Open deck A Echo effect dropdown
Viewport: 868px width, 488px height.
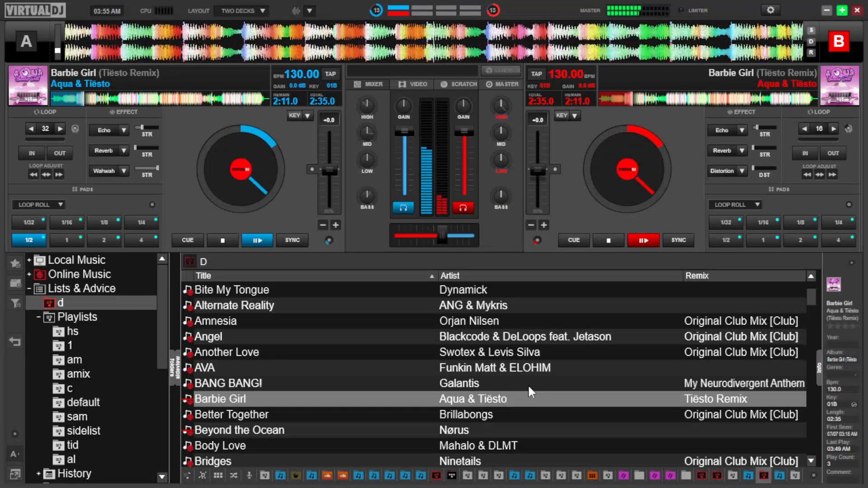click(x=123, y=130)
